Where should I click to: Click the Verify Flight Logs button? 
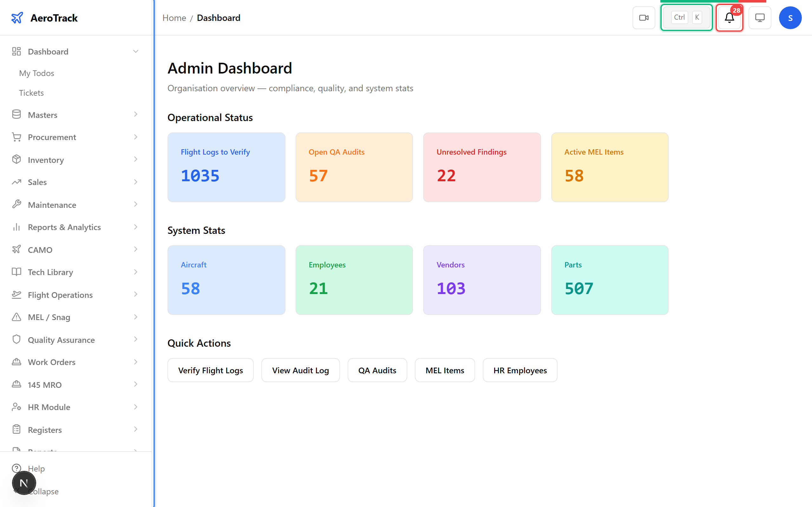(x=210, y=370)
